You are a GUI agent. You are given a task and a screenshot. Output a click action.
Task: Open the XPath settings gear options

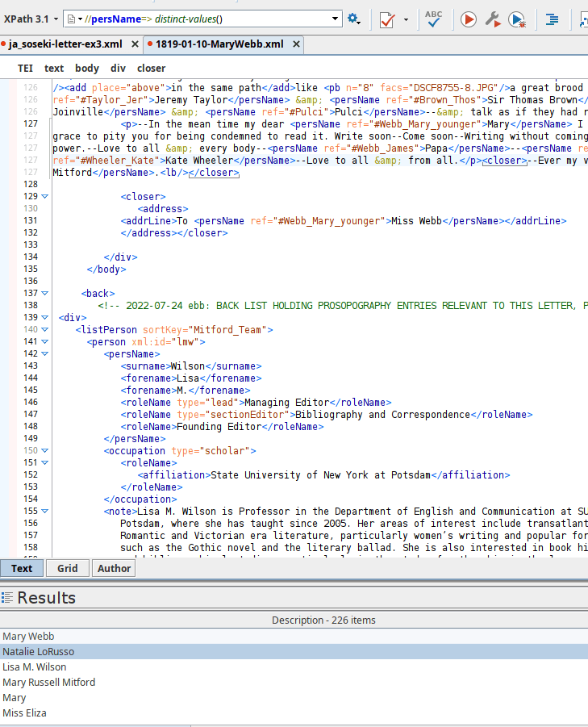(354, 19)
